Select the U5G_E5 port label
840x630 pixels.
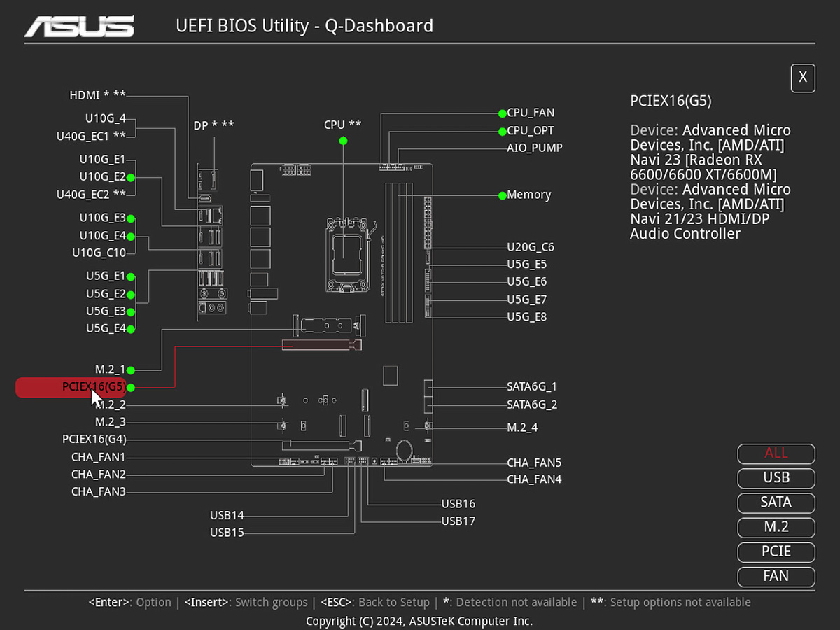[x=527, y=265]
